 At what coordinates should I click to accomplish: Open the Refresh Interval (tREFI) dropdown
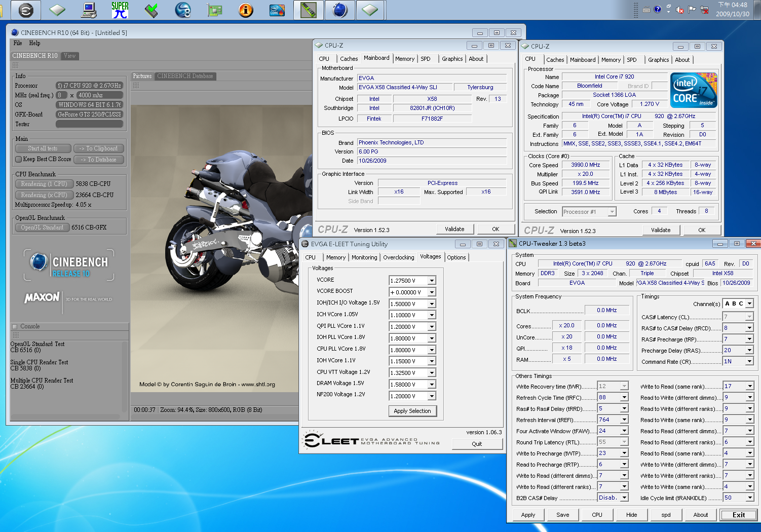pyautogui.click(x=624, y=420)
